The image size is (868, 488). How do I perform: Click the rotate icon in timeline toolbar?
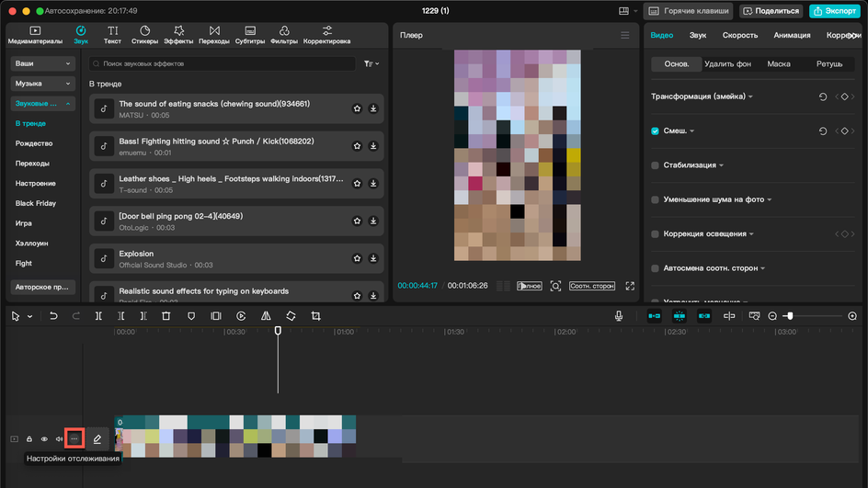click(291, 316)
